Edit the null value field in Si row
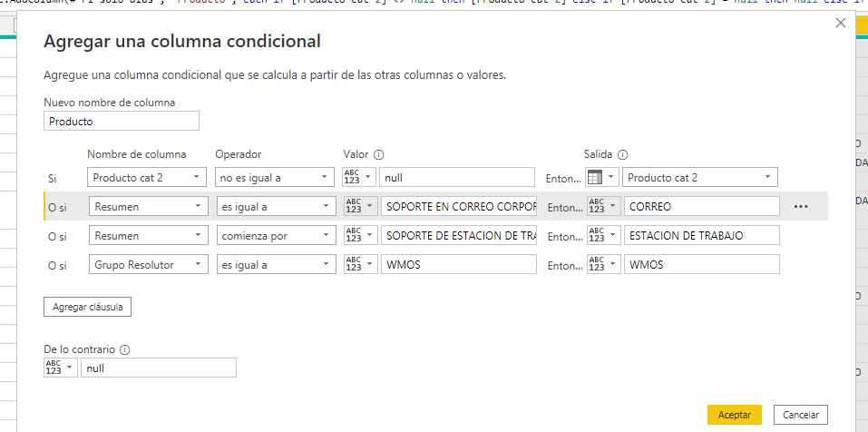The image size is (868, 432). coord(457,177)
